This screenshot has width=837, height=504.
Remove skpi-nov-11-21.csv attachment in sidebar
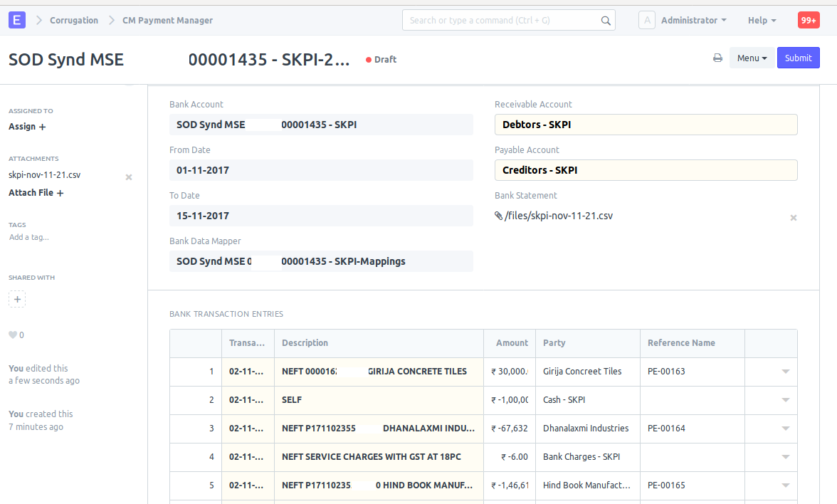point(129,177)
